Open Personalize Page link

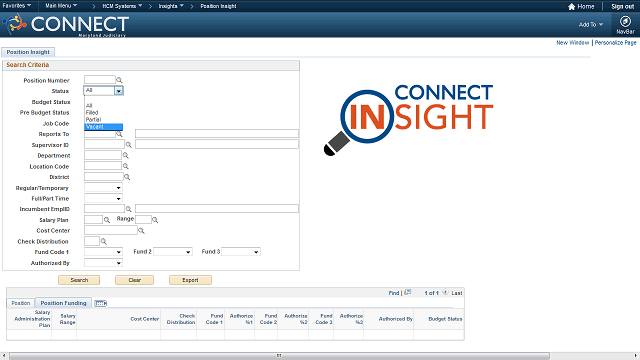click(615, 42)
